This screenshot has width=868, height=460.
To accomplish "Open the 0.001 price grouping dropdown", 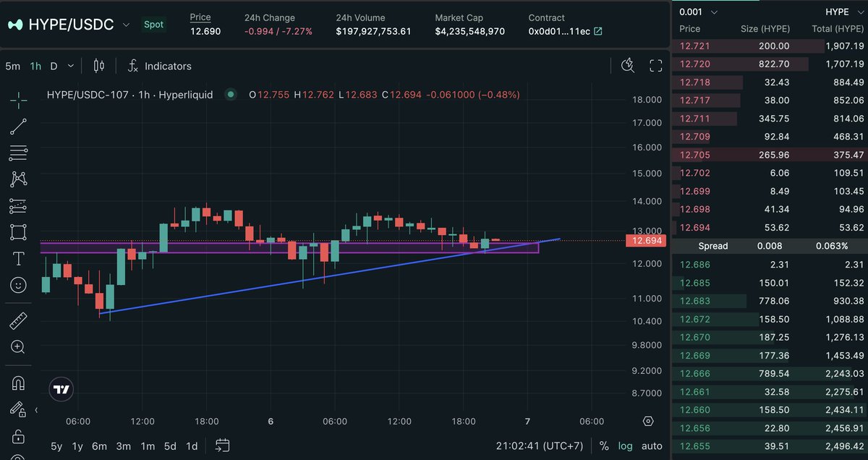I will [699, 12].
